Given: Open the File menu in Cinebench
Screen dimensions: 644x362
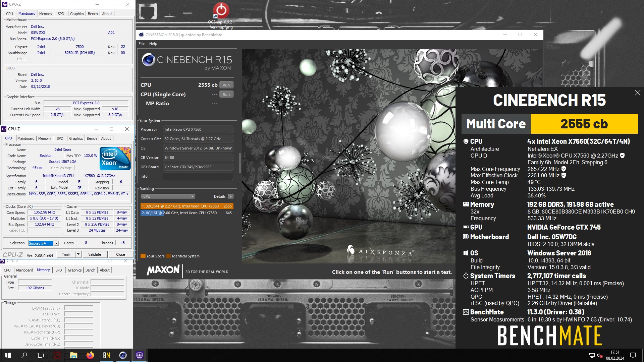Looking at the screenshot, I should point(142,44).
